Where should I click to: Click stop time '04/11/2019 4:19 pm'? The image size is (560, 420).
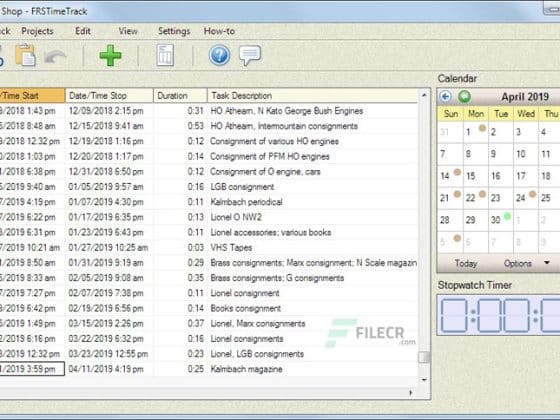106,369
